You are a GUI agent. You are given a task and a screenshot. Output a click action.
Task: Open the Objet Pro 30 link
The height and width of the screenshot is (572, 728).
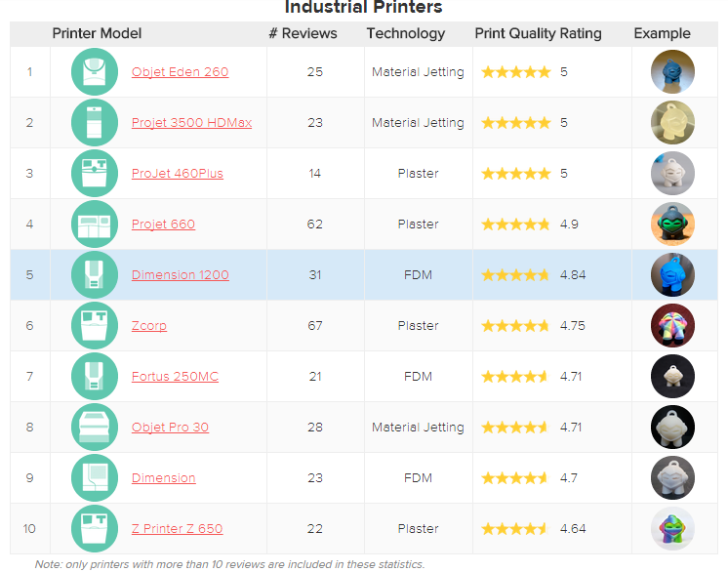click(x=170, y=428)
